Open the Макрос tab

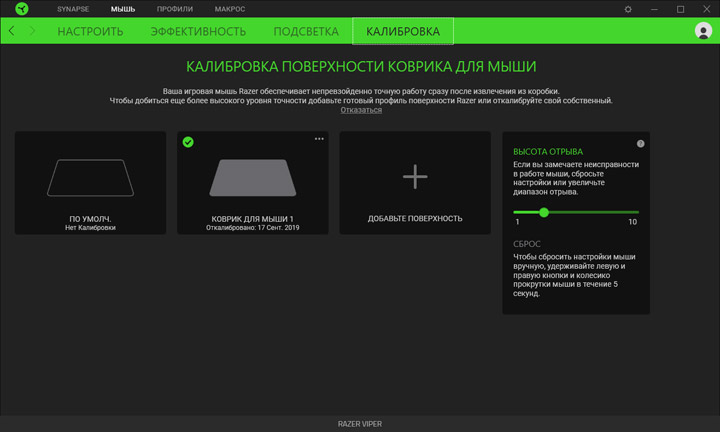[230, 9]
